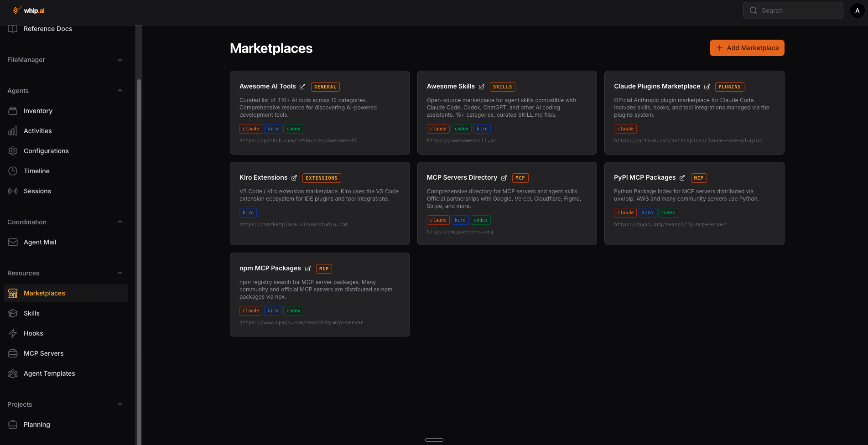
Task: Open Agent Mail envelope icon
Action: click(x=13, y=242)
